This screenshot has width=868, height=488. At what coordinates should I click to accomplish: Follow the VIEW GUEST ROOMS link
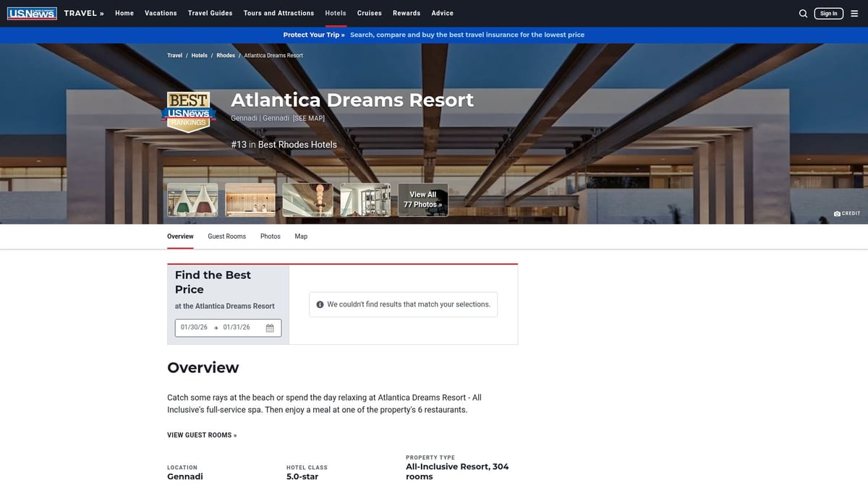pos(202,435)
